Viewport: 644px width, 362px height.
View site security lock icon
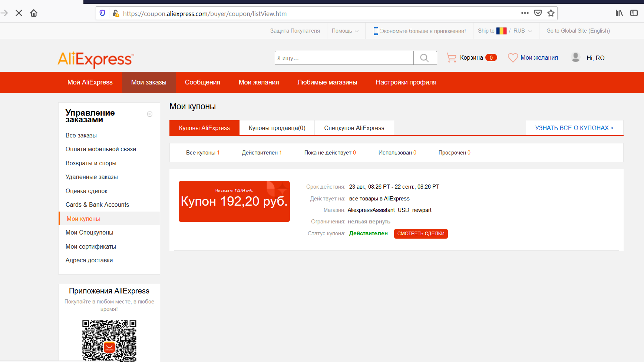[x=116, y=13]
